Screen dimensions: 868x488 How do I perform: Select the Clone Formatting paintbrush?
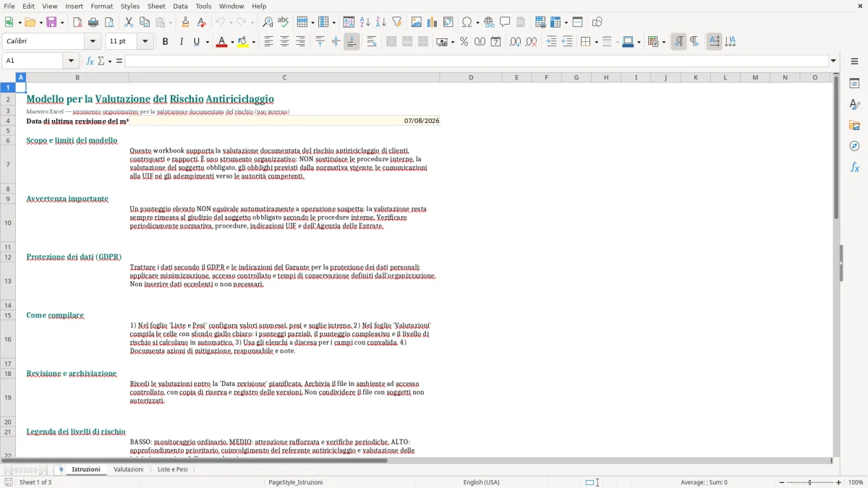pyautogui.click(x=185, y=22)
